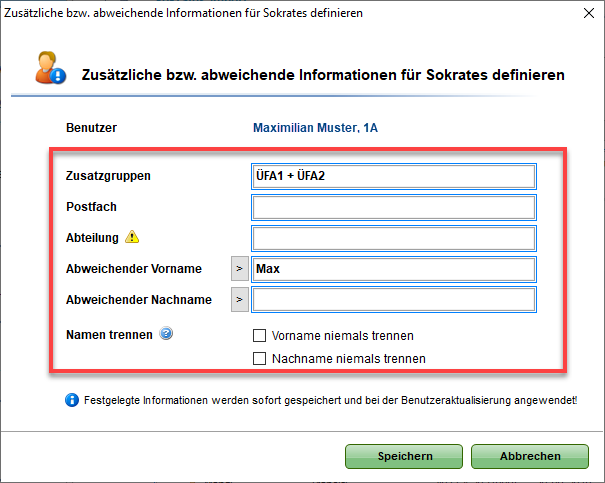Enable Nachname niemals trennen checkbox
Screen dimensions: 605x483
coord(259,358)
